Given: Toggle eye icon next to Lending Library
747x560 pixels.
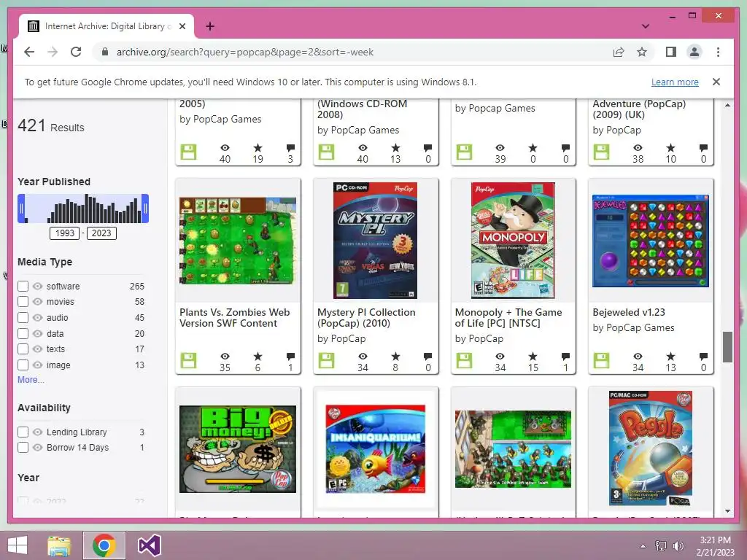Looking at the screenshot, I should 38,432.
